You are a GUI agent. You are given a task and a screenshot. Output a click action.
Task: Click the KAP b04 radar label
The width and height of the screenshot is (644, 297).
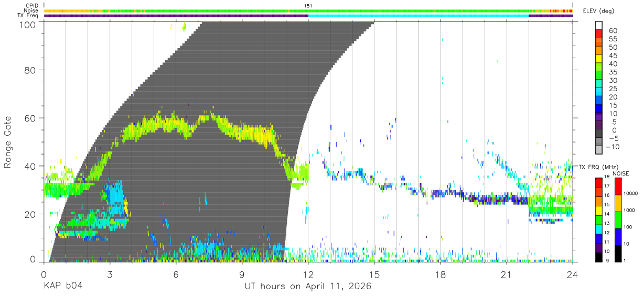62,286
